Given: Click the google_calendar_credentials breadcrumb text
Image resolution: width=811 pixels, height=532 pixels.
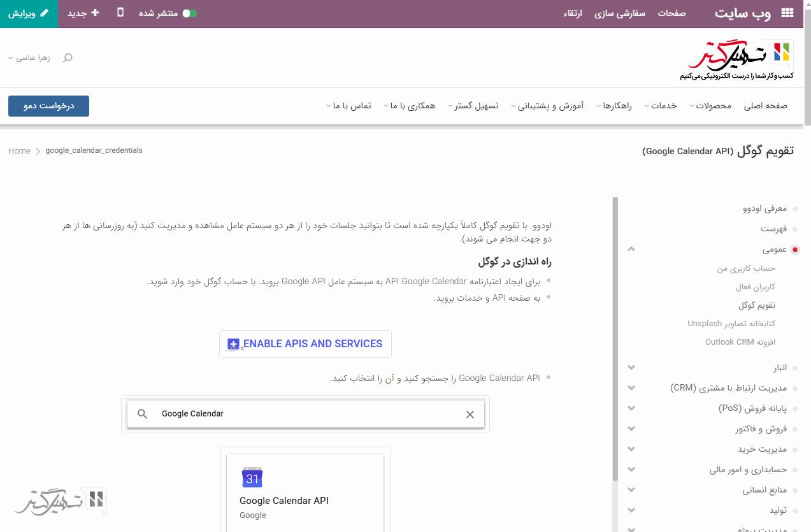Looking at the screenshot, I should pyautogui.click(x=94, y=151).
